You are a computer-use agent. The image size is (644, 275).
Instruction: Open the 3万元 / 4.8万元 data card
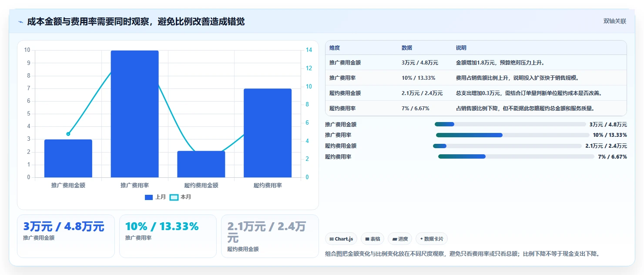point(66,236)
